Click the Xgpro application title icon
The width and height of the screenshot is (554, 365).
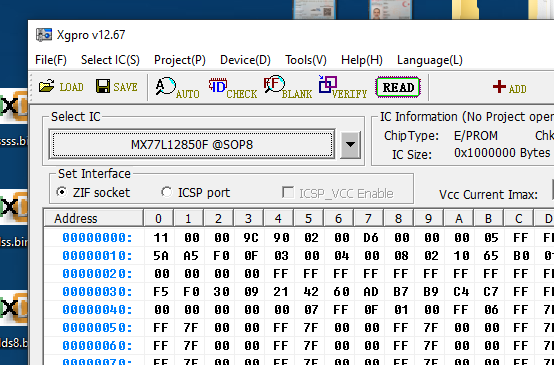pyautogui.click(x=44, y=35)
